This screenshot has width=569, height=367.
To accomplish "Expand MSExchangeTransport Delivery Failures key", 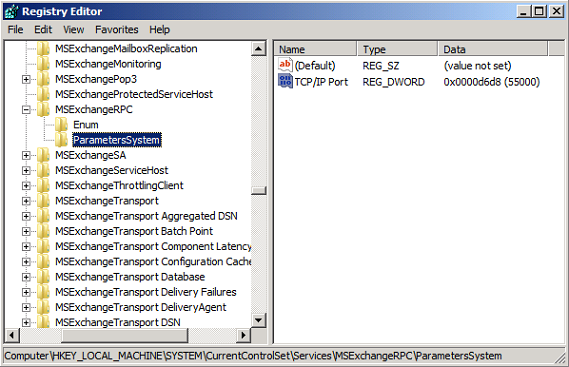I will pos(26,292).
